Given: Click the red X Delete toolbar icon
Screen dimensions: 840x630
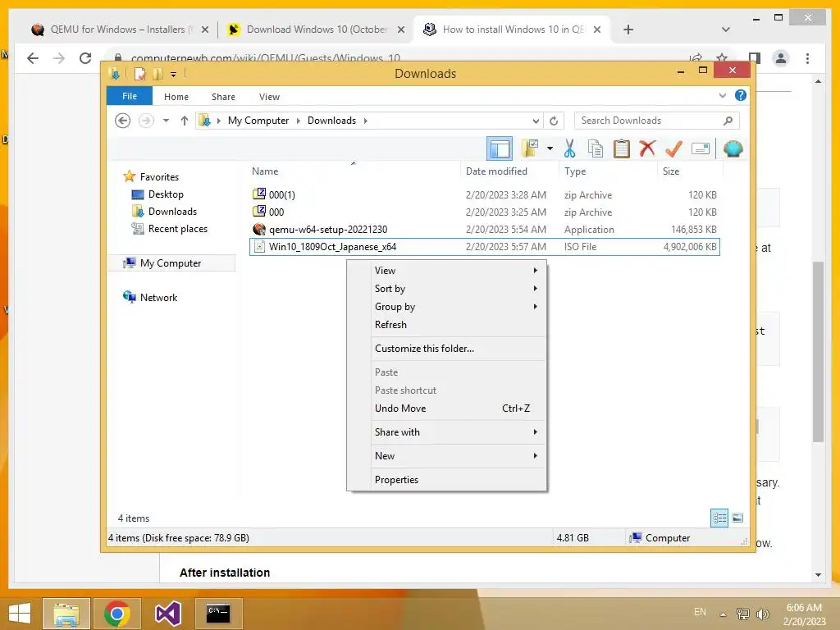Looking at the screenshot, I should [x=647, y=148].
